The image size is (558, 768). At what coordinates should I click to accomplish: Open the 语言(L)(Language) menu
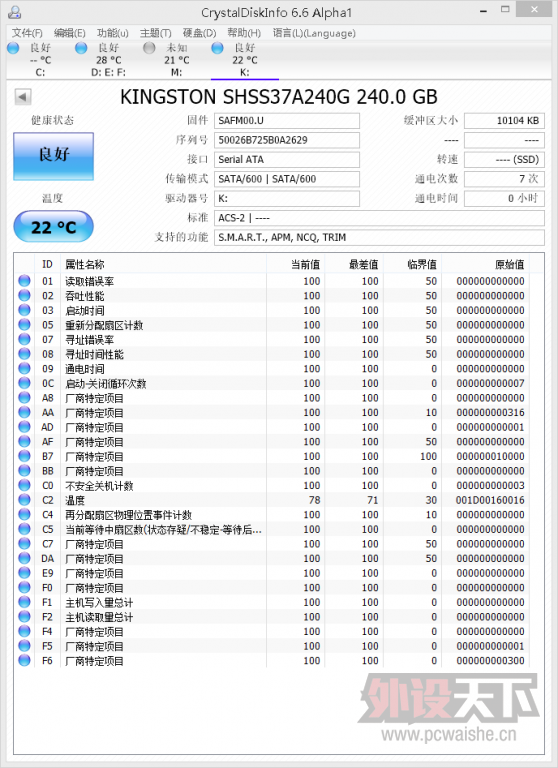[314, 33]
